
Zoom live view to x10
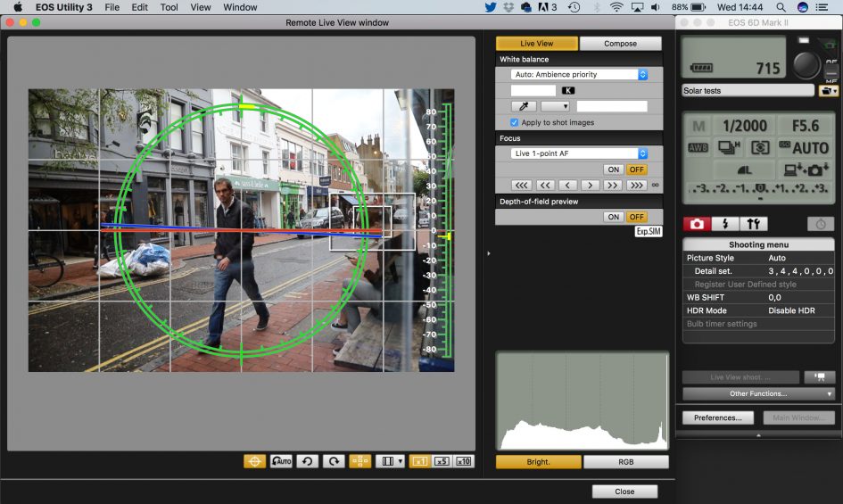point(464,461)
